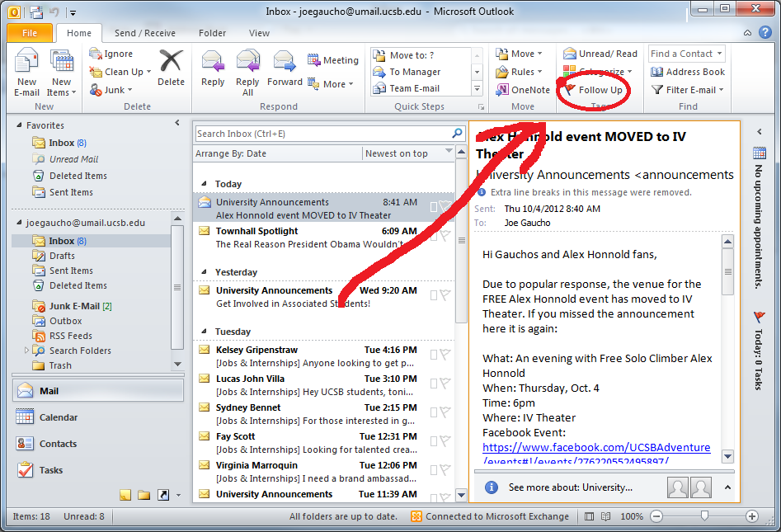Viewport: 781px width, 532px height.
Task: Open the Facebook event link
Action: click(595, 447)
